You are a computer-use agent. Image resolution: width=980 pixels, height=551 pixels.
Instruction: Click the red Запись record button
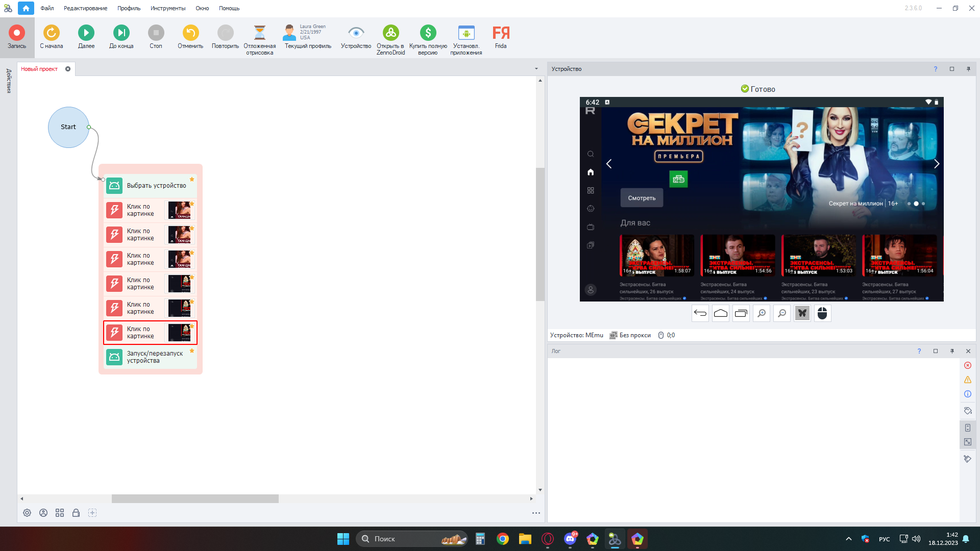pos(17,33)
